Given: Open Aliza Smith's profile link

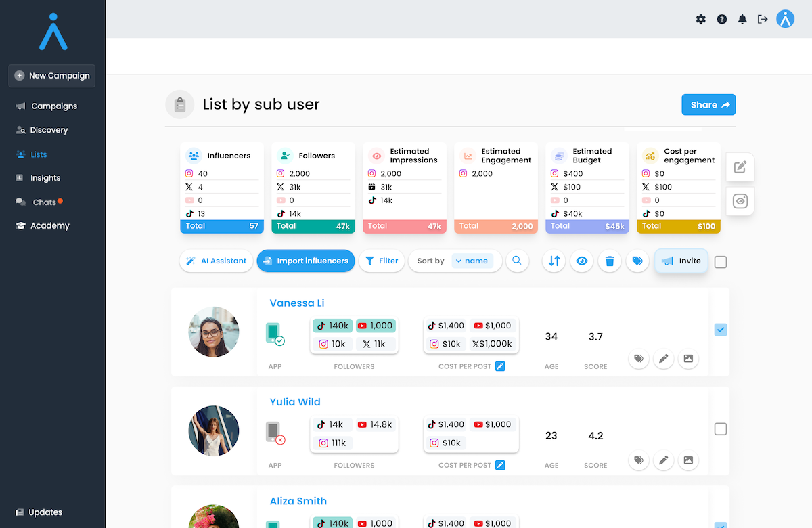Looking at the screenshot, I should [x=298, y=501].
